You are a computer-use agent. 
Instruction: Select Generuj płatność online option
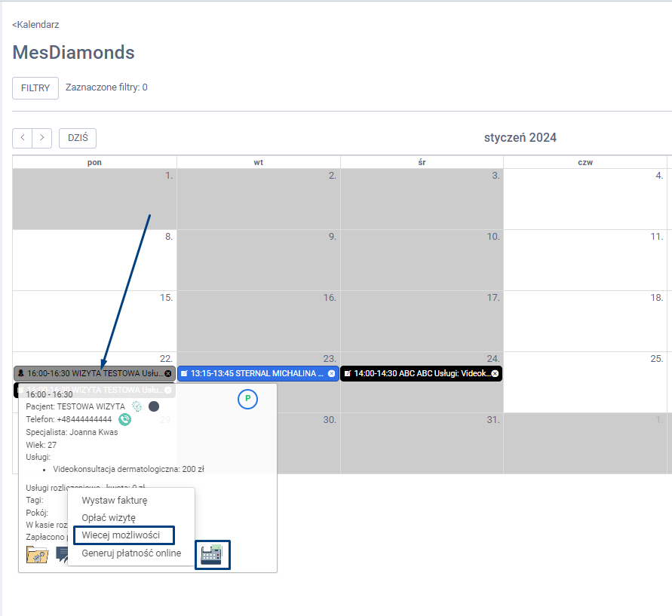tap(131, 553)
